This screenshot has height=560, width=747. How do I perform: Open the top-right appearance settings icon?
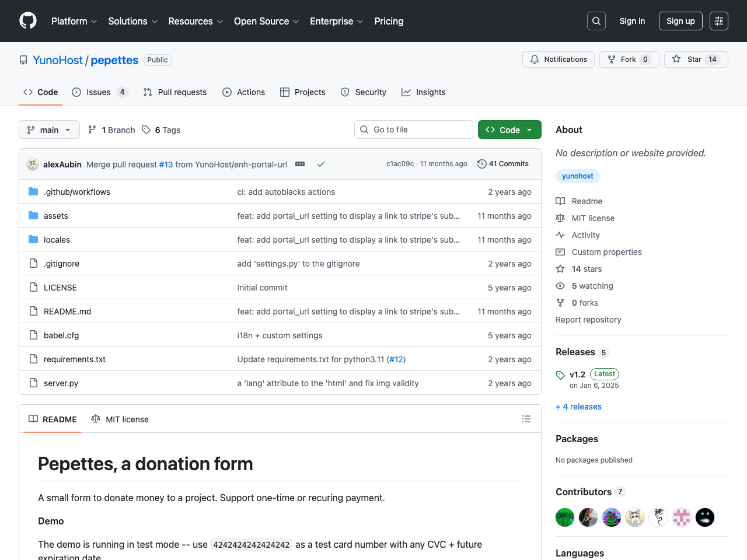point(718,21)
